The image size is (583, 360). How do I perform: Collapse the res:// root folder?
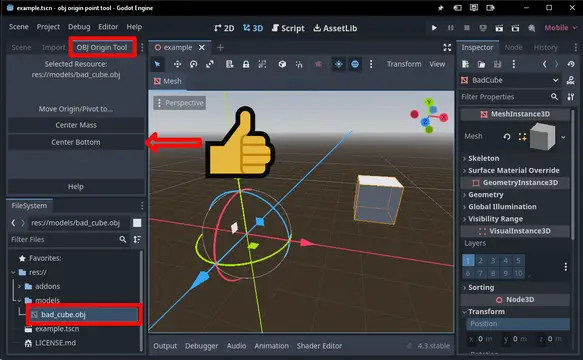13,272
